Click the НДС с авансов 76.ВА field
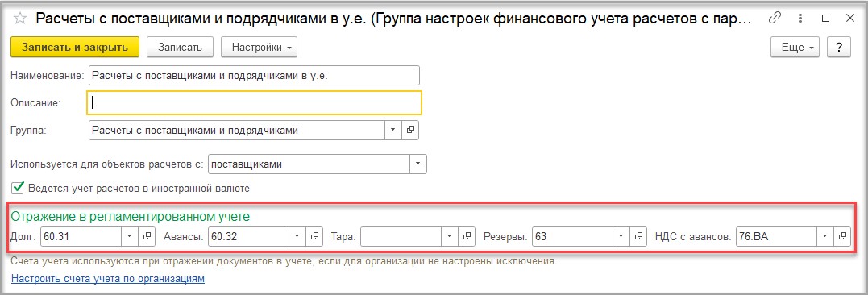This screenshot has height=295, width=868. (x=777, y=237)
